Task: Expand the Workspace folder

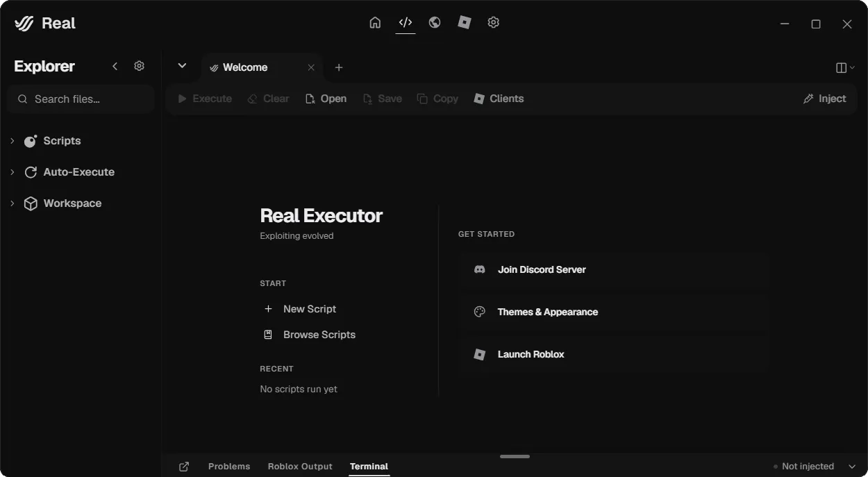Action: pos(12,203)
